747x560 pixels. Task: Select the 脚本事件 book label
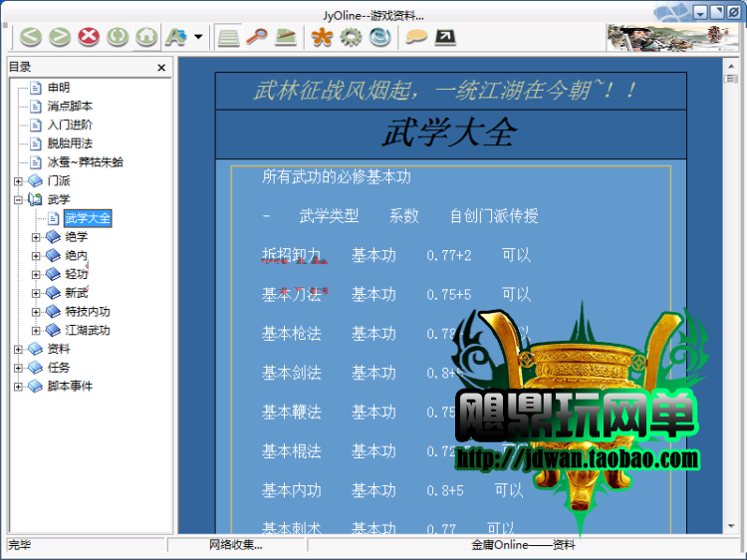(x=70, y=387)
